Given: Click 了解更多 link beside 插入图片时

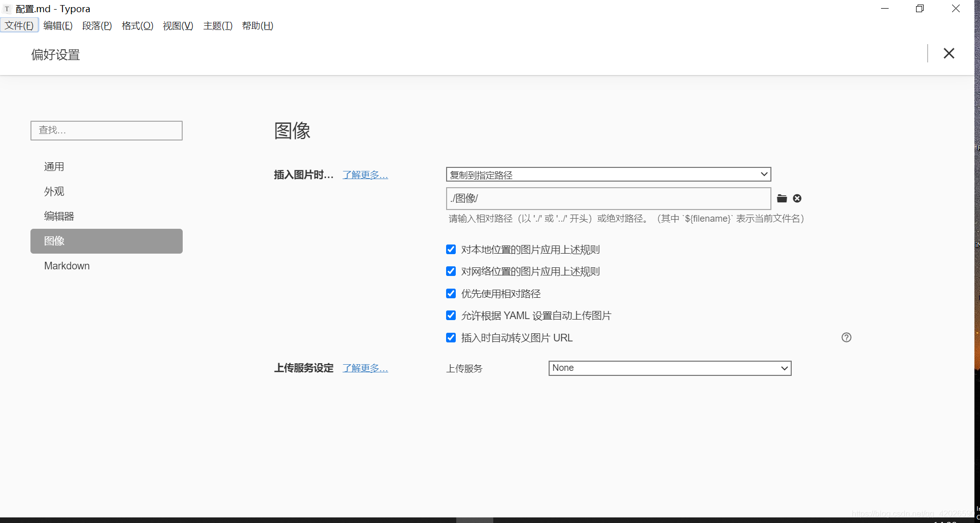Looking at the screenshot, I should pyautogui.click(x=365, y=175).
